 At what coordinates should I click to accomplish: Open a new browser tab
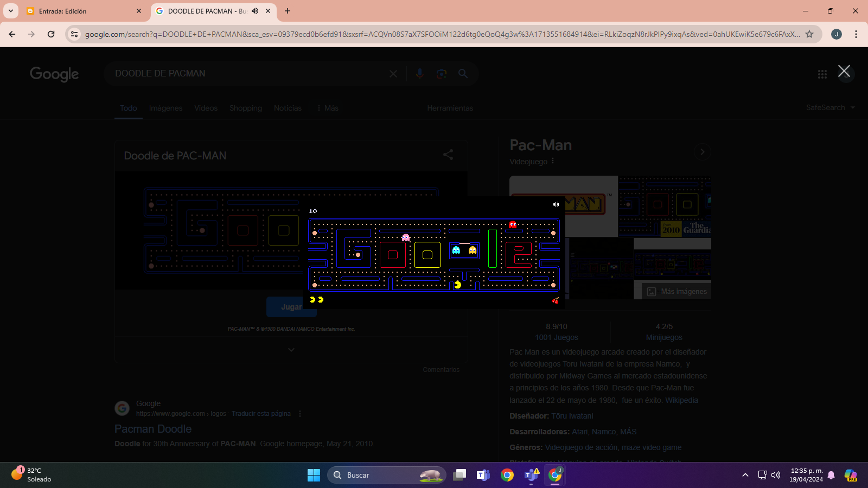pos(288,11)
